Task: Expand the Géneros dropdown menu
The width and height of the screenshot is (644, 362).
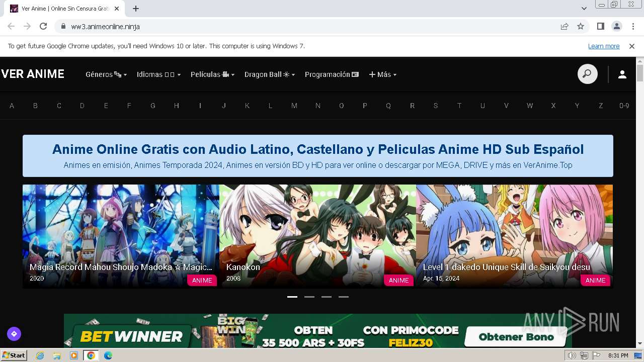Action: click(106, 74)
